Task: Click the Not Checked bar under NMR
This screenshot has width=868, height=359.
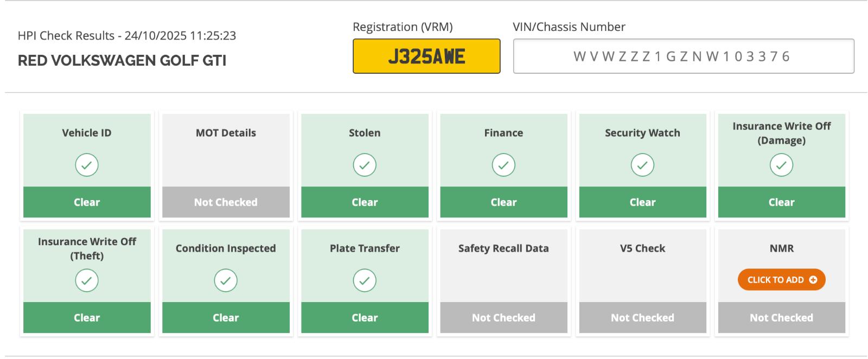Action: point(781,318)
